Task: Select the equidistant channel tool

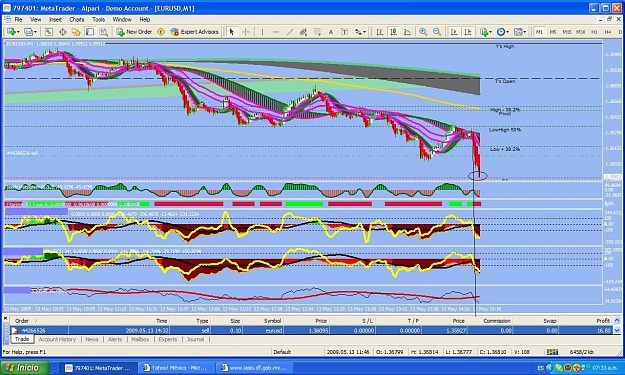Action: tap(303, 32)
